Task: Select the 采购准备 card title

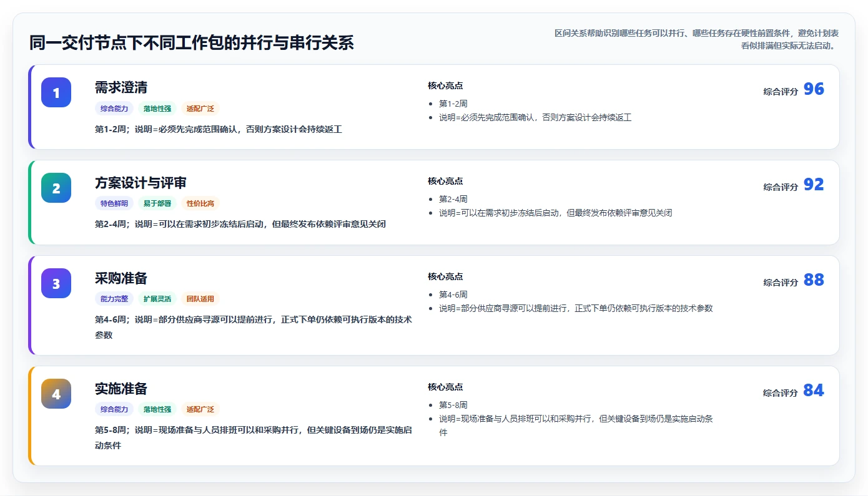Action: [121, 278]
